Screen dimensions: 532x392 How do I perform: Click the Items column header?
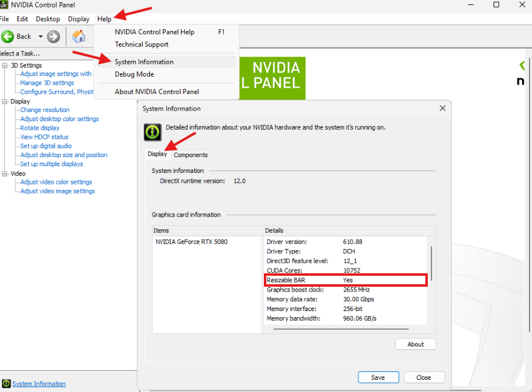[207, 230]
